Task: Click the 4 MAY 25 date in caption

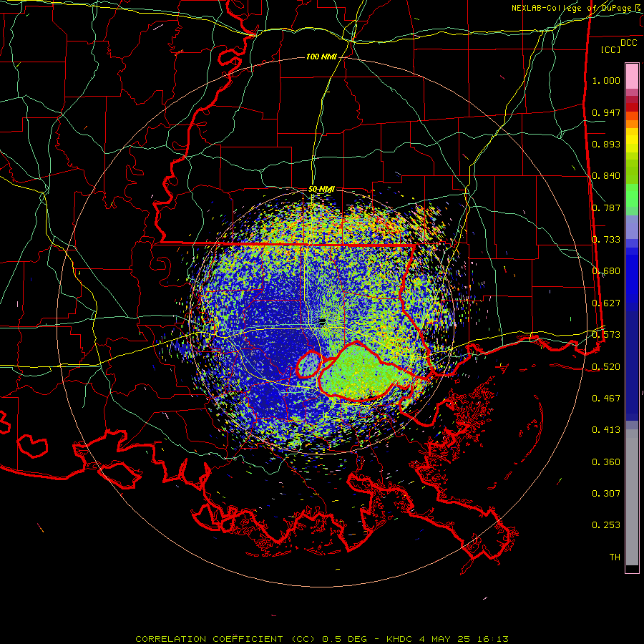Action: pos(445,639)
